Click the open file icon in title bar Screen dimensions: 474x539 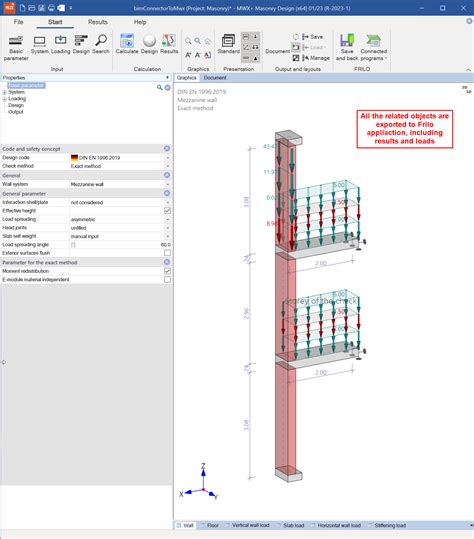pyautogui.click(x=32, y=8)
